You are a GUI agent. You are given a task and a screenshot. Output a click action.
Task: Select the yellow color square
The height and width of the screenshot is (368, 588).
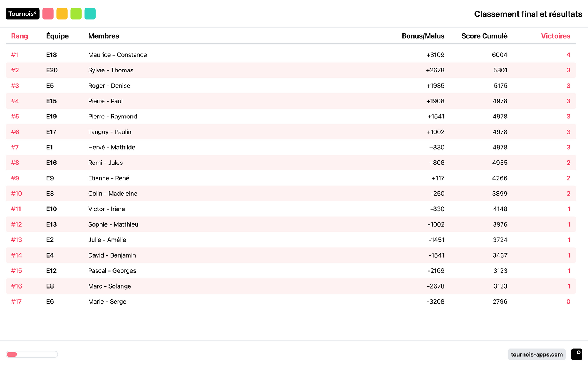point(62,14)
